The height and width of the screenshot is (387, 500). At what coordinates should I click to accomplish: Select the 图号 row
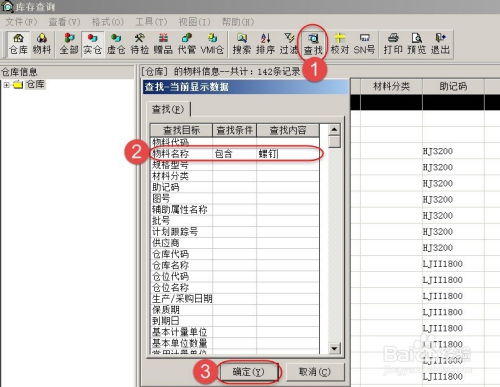click(235, 198)
